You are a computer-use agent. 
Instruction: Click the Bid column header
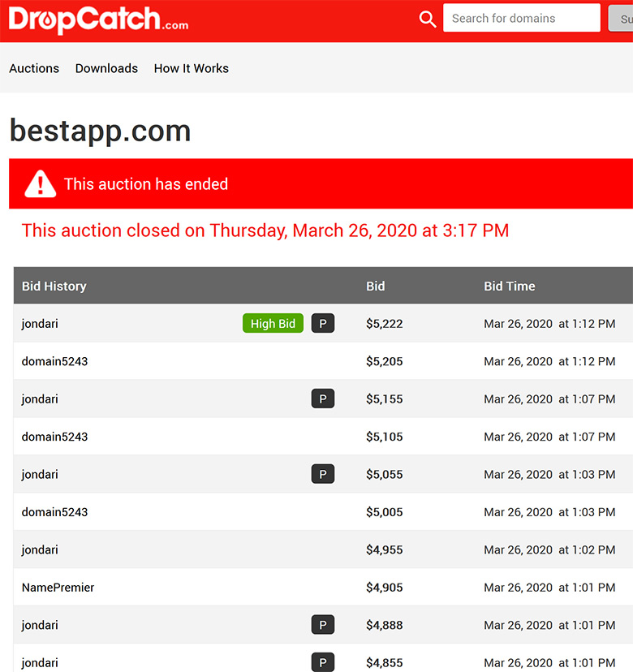click(x=376, y=286)
